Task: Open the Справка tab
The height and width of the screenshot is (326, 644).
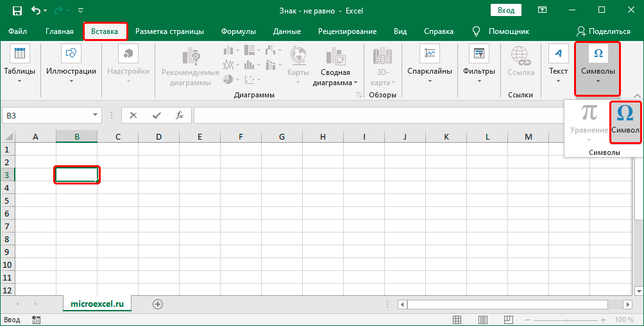Action: [439, 31]
